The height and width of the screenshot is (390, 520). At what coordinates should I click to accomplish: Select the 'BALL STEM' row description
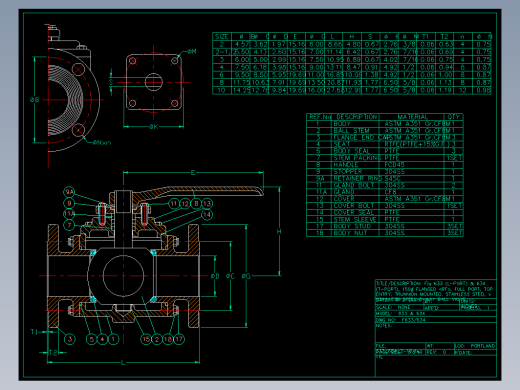coord(351,131)
